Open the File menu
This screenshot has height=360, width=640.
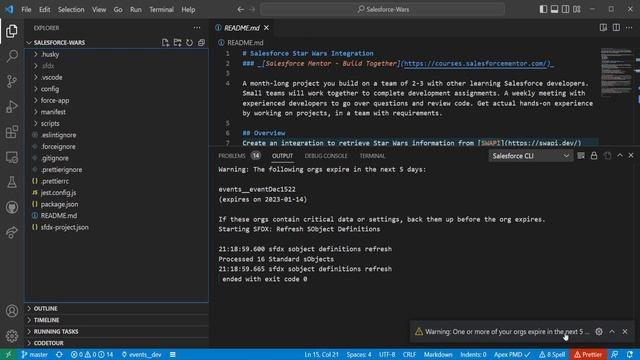[26, 9]
